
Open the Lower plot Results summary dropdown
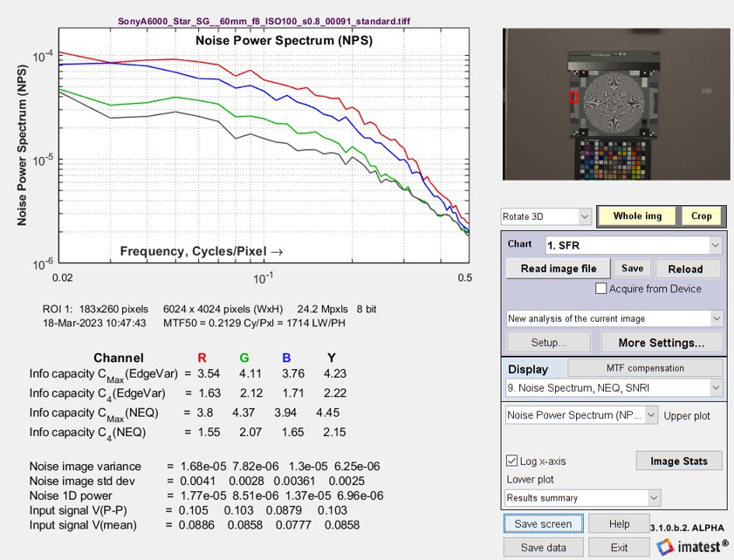(583, 498)
